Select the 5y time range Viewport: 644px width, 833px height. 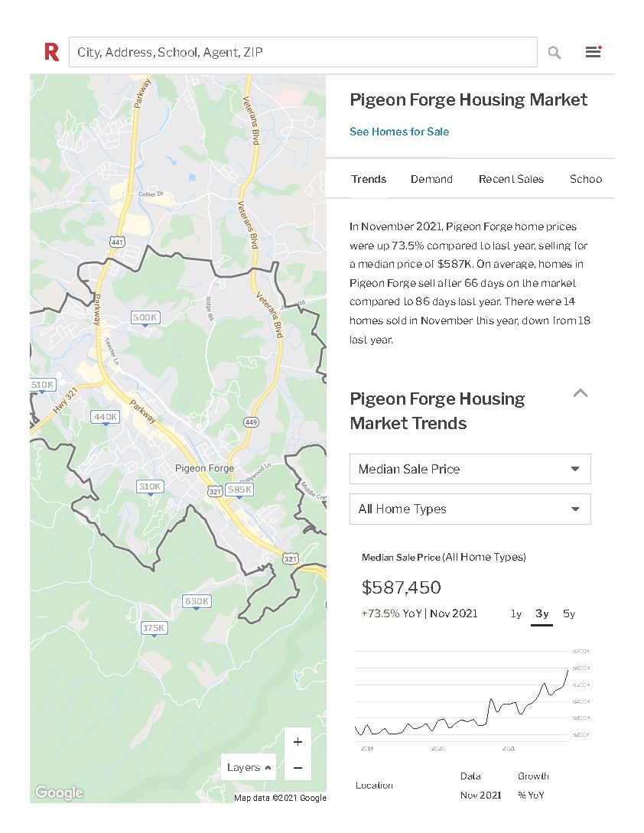tap(568, 613)
